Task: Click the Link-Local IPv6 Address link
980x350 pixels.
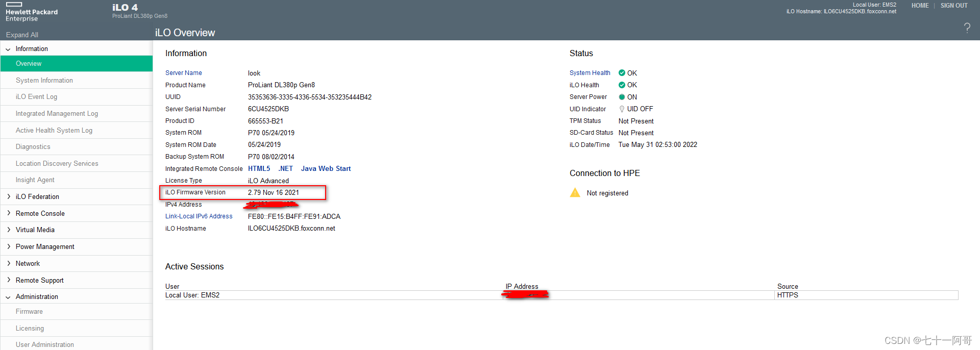Action: (x=199, y=216)
